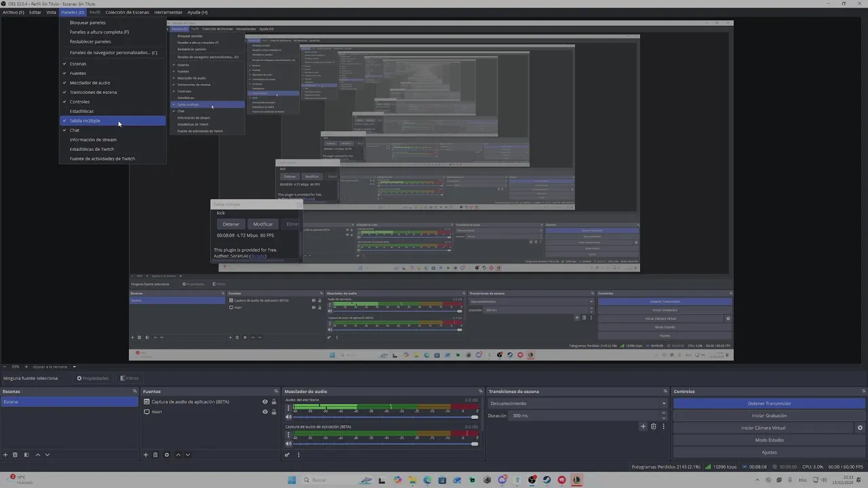Open Desvanecimiento transition dropdown
The width and height of the screenshot is (868, 488).
pyautogui.click(x=578, y=403)
